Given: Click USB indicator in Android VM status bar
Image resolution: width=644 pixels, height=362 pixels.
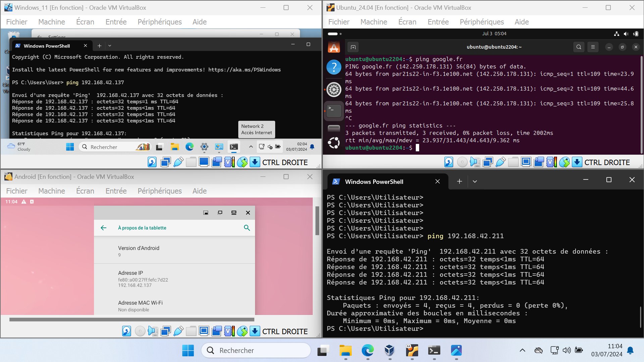Looking at the screenshot, I should [178, 331].
